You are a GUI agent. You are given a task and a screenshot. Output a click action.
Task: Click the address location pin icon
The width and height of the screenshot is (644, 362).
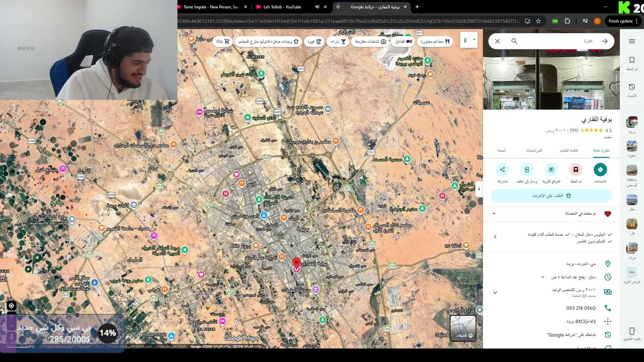[608, 264]
